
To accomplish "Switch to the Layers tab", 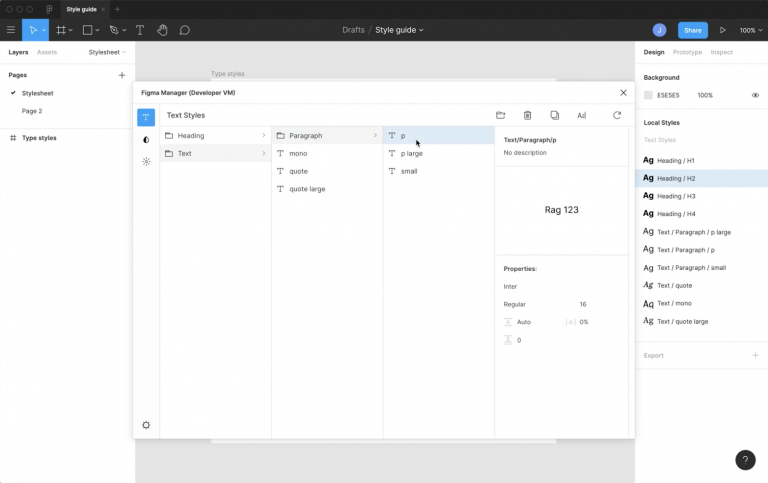I will pyautogui.click(x=18, y=52).
